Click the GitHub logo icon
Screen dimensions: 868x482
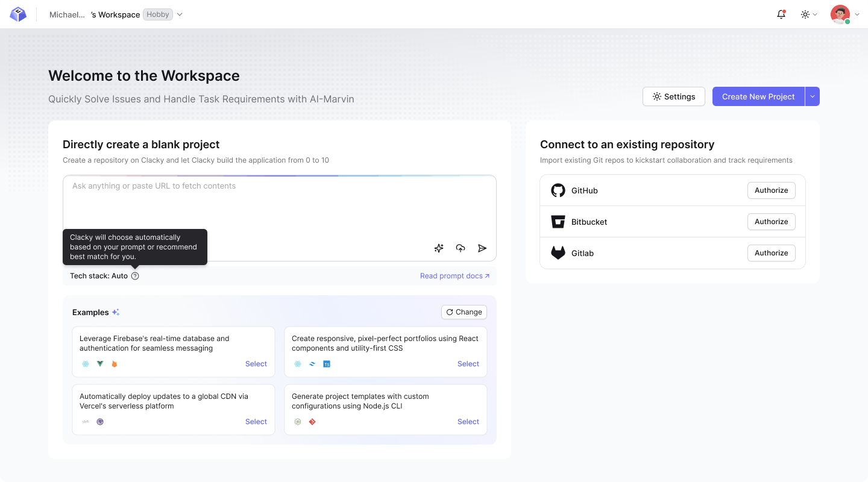pyautogui.click(x=558, y=190)
